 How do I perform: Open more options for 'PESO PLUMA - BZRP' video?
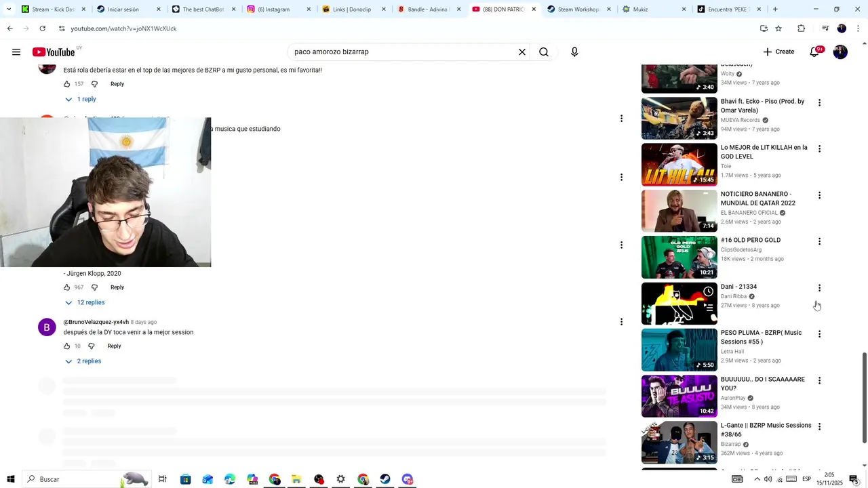point(819,334)
